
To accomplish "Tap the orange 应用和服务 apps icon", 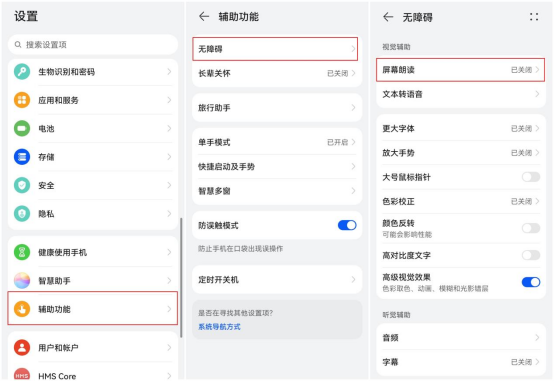I will 22,100.
